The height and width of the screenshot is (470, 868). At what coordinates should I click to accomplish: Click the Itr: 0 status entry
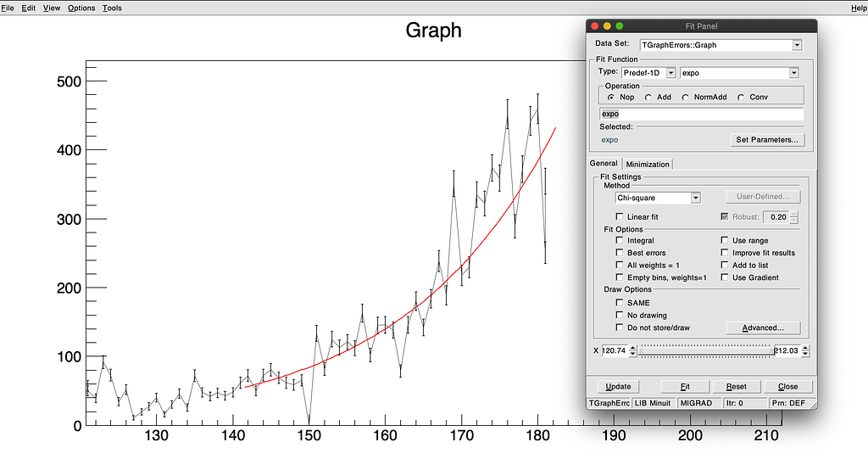tap(745, 404)
